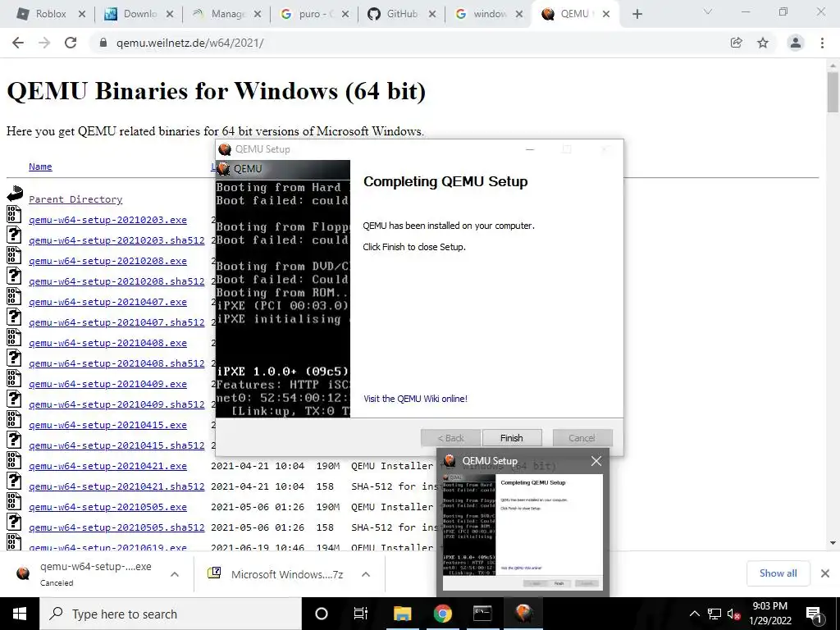Open the Chrome tab search chevron
The width and height of the screenshot is (840, 630).
pyautogui.click(x=708, y=11)
